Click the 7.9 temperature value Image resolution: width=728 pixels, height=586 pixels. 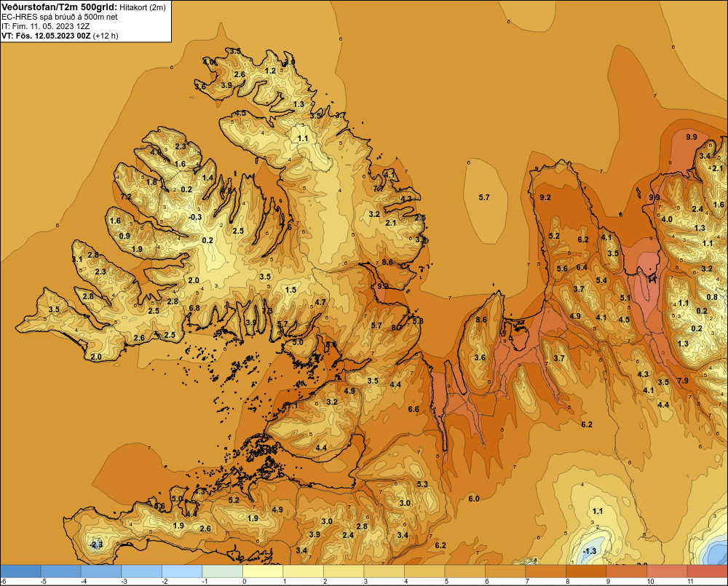pos(683,381)
